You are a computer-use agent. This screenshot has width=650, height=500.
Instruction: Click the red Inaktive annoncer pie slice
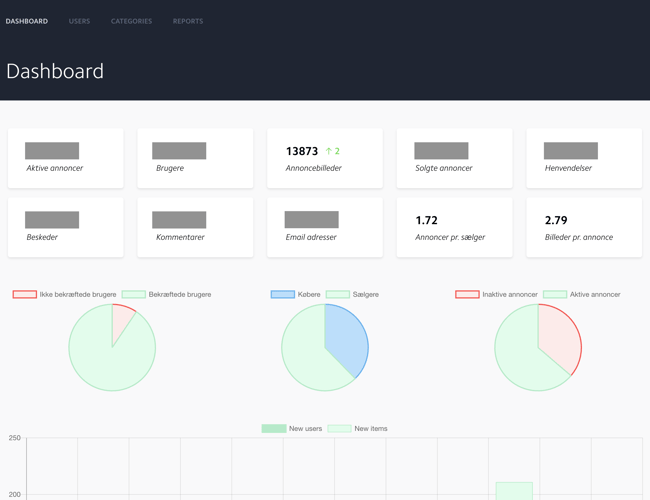point(559,338)
